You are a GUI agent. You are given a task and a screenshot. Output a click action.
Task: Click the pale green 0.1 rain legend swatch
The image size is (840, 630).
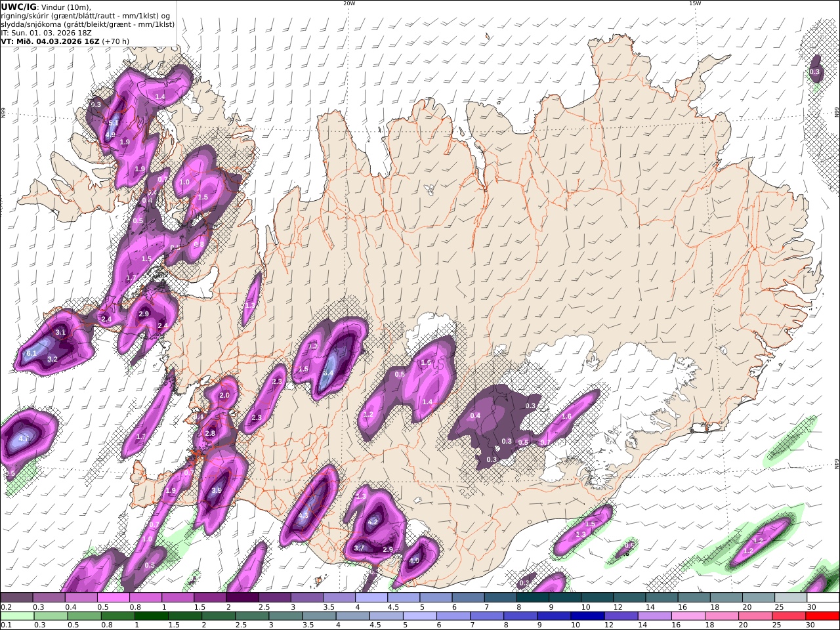coord(17,616)
